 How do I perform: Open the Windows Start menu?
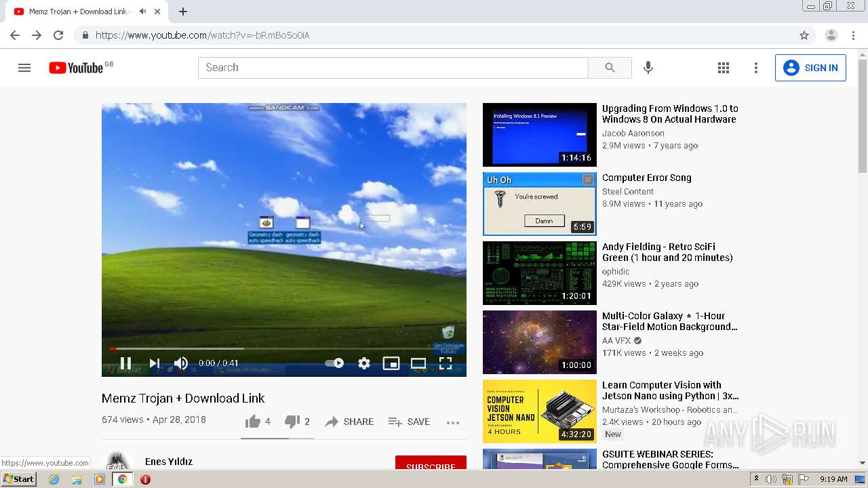(18, 479)
